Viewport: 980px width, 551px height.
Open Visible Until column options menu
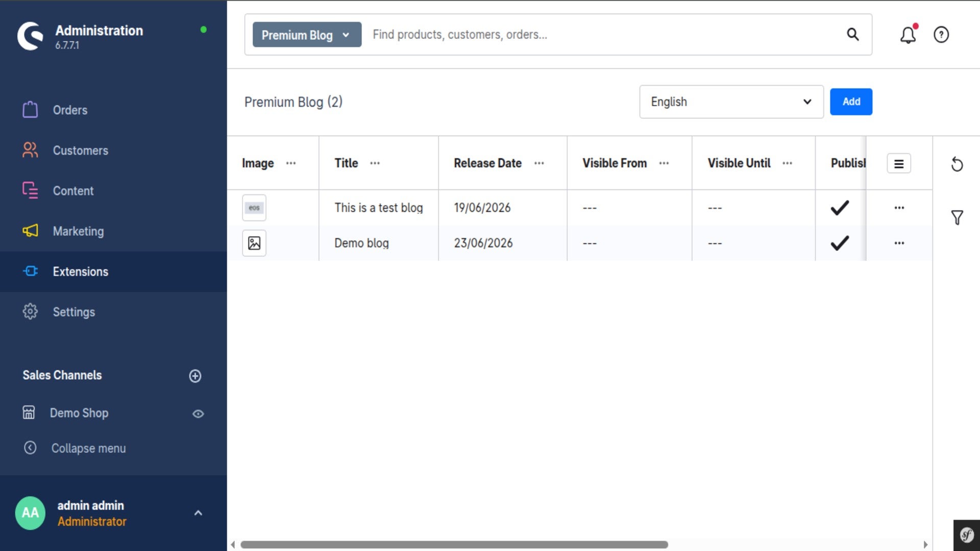click(x=788, y=163)
